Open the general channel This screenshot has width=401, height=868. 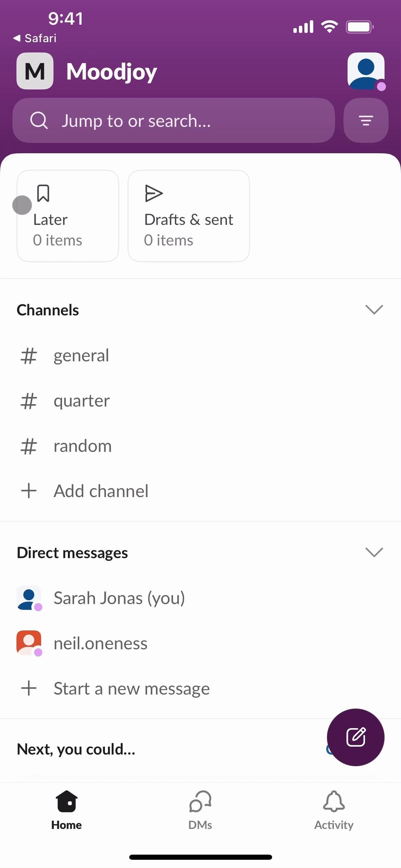point(81,355)
